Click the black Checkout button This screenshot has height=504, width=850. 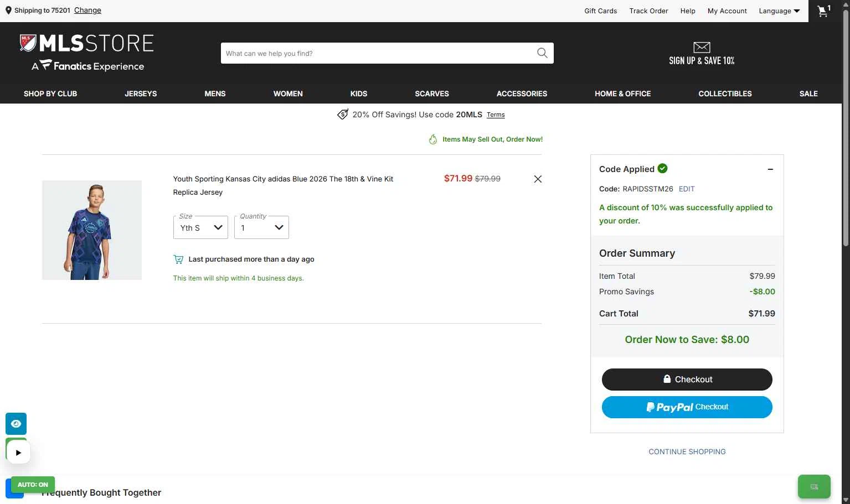[687, 380]
